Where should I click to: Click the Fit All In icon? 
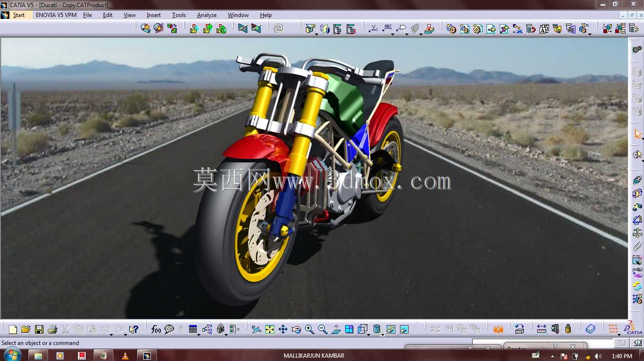coord(270,329)
